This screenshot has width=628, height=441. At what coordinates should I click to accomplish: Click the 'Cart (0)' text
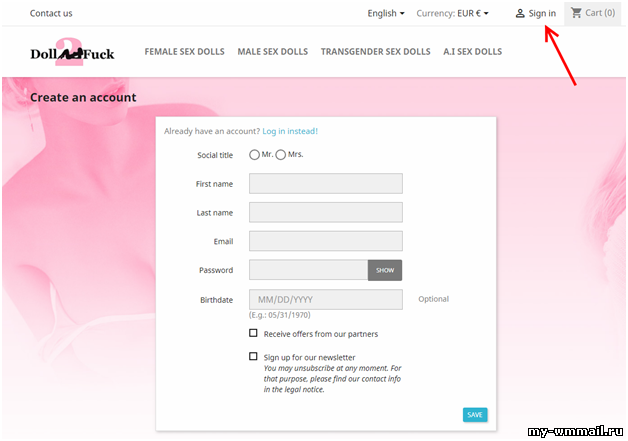600,13
